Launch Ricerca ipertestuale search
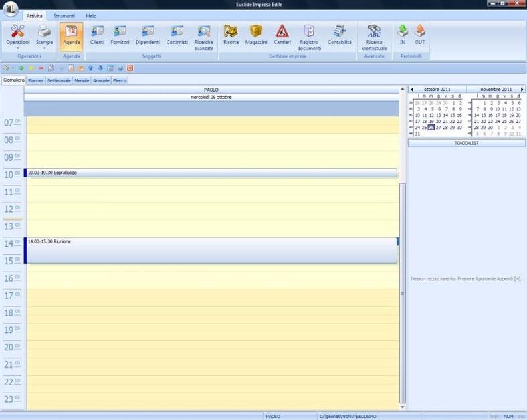Screen dimensions: 527x420 tap(375, 37)
